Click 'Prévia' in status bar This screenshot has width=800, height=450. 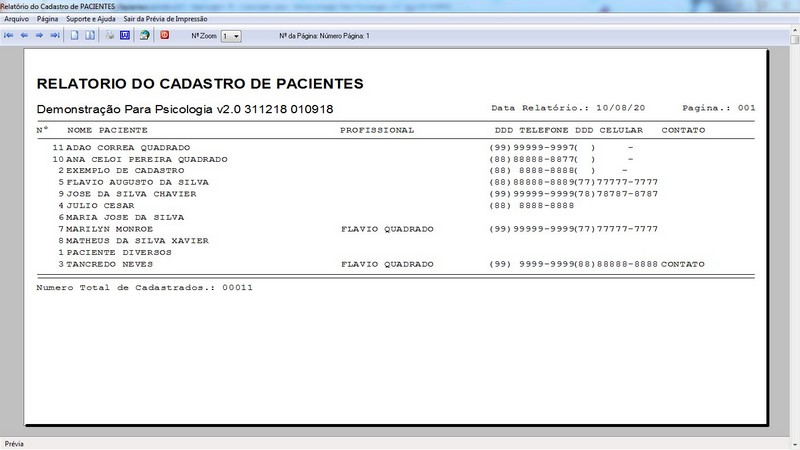point(14,444)
